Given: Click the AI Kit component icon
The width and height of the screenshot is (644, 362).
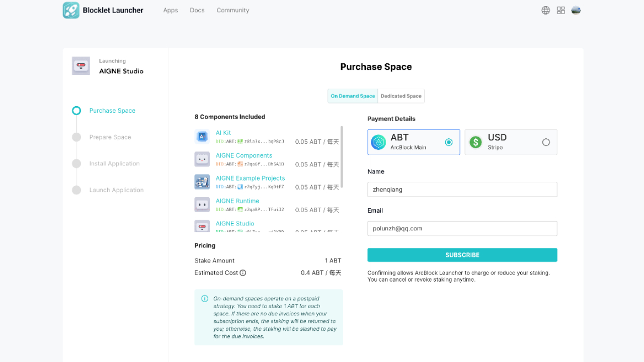Looking at the screenshot, I should [x=202, y=136].
